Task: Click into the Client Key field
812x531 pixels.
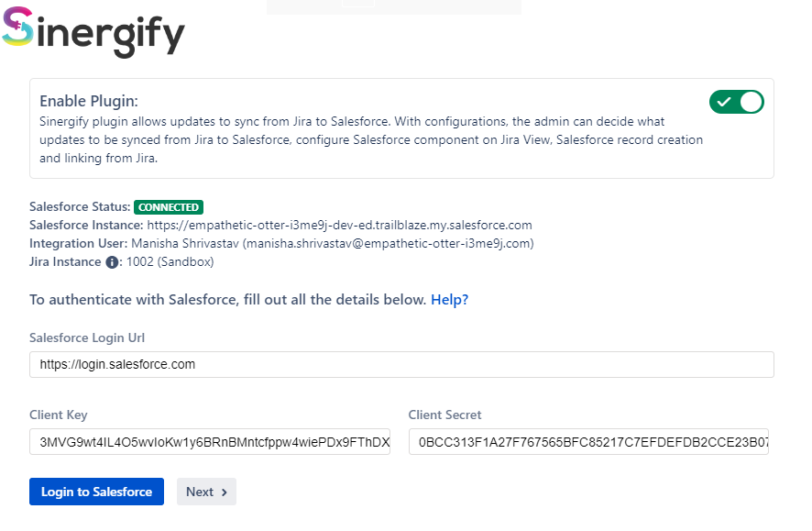Action: [210, 442]
